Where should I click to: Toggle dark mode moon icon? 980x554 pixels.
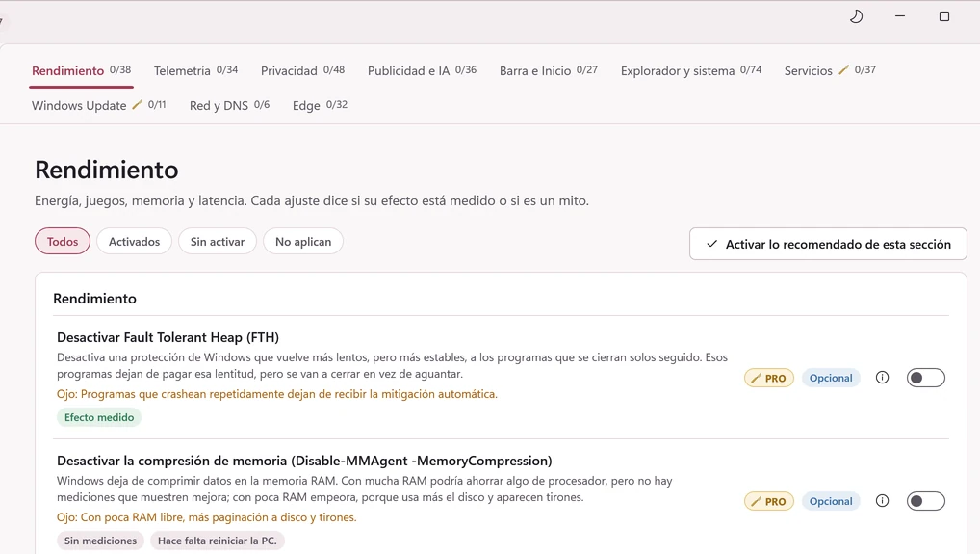856,16
